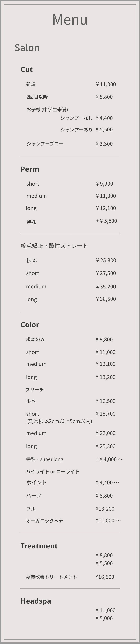The image size is (140, 644).
Task: Select the 2回目以降 cut option
Action: tap(37, 97)
